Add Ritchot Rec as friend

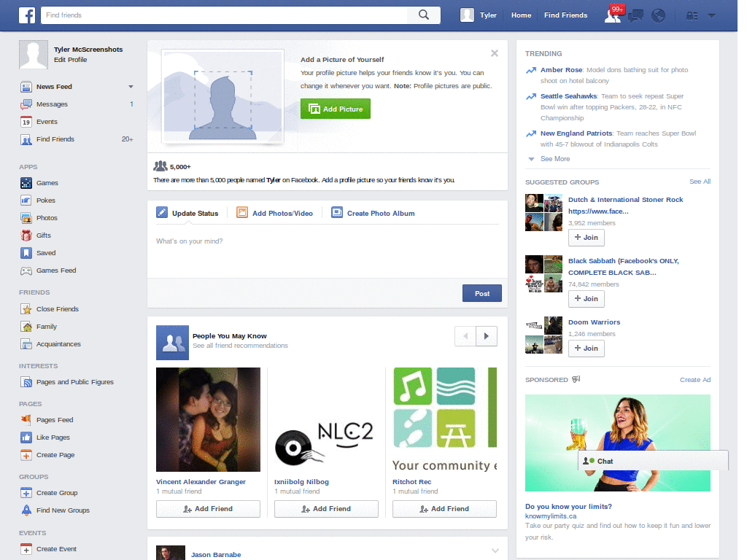(444, 509)
